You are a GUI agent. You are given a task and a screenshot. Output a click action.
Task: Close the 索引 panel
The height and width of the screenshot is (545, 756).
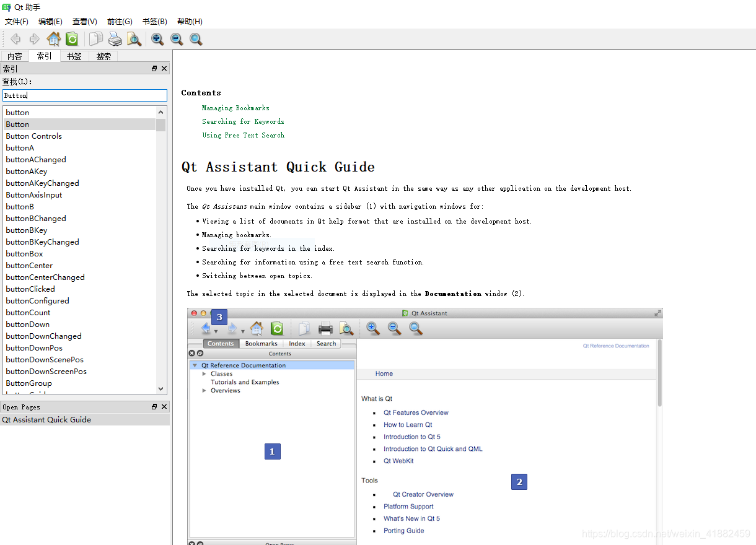pyautogui.click(x=164, y=69)
